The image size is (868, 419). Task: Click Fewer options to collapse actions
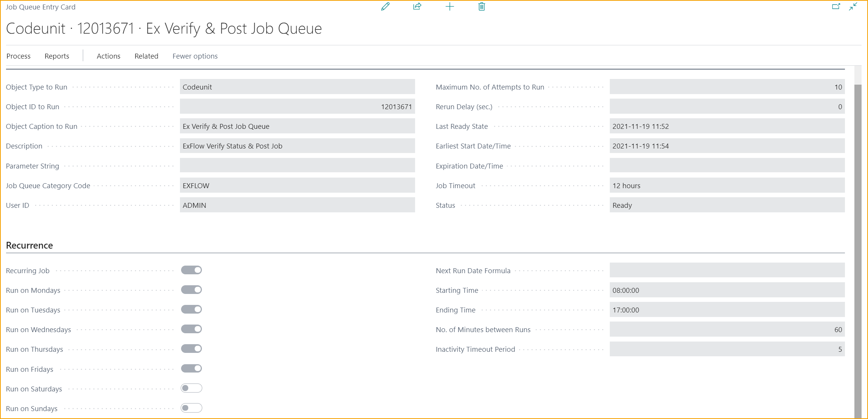click(x=195, y=56)
